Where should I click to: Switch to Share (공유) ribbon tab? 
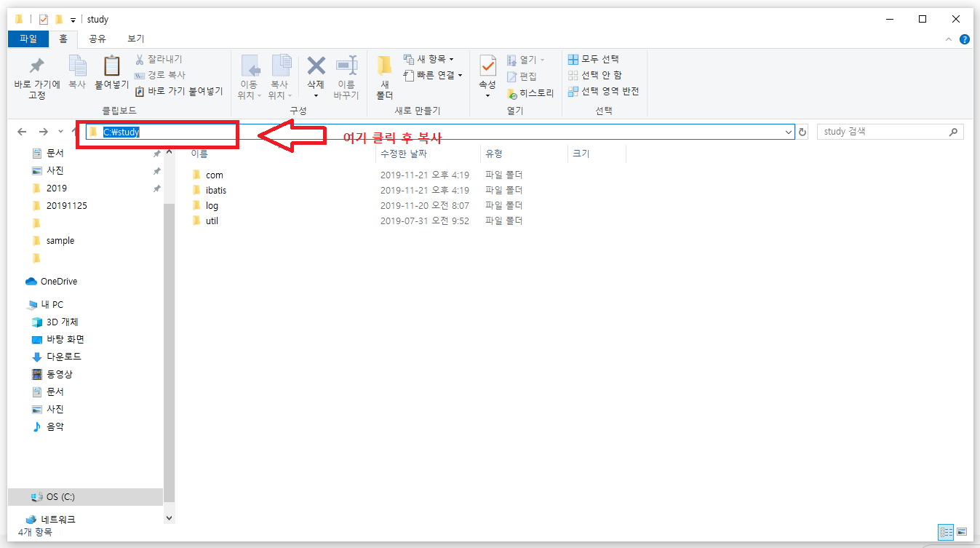pyautogui.click(x=97, y=39)
